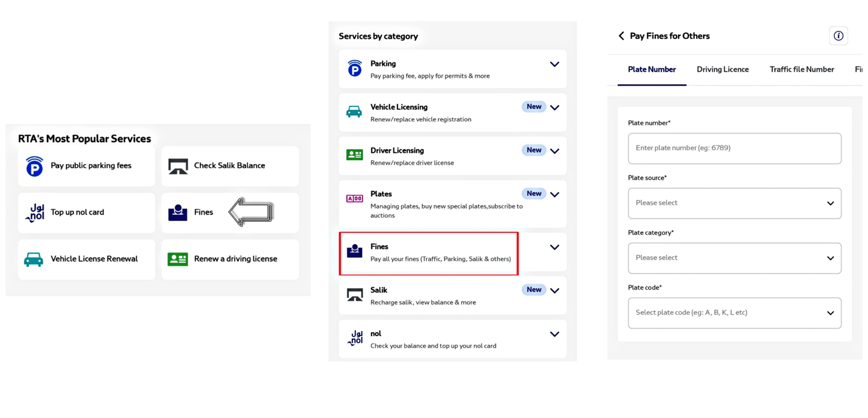Open Renew a driving license service
Viewport: 868px width, 418px height.
[230, 259]
